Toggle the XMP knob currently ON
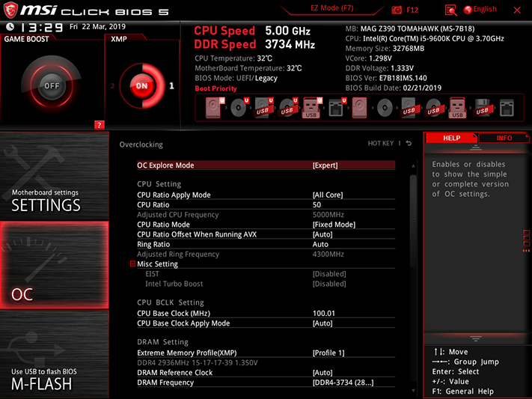 (142, 85)
